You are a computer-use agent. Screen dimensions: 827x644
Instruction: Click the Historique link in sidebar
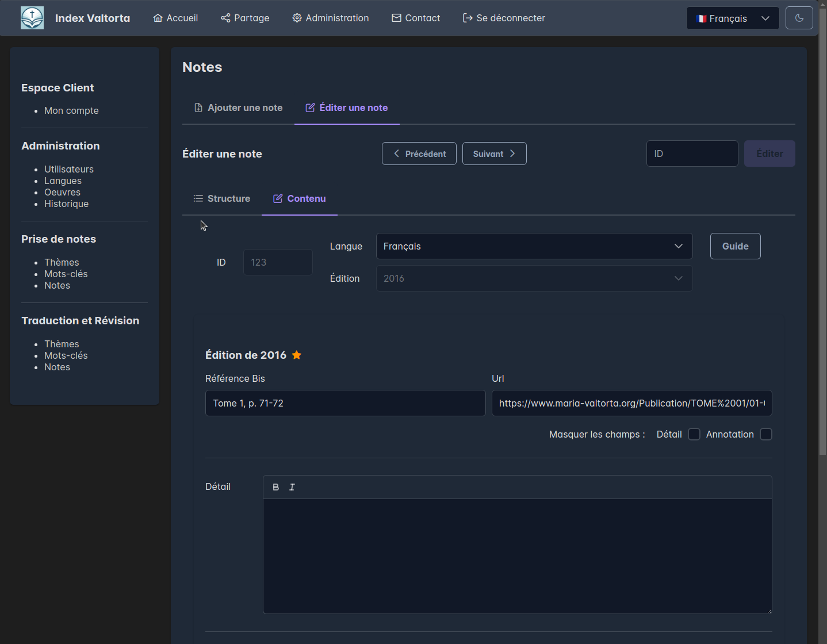tap(66, 204)
